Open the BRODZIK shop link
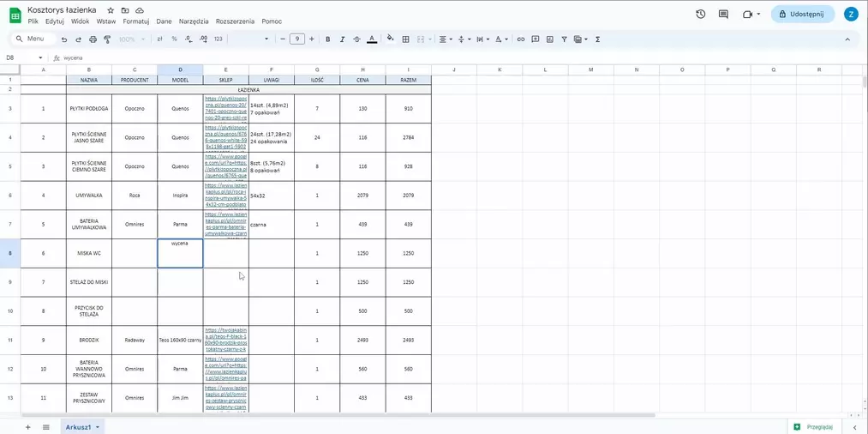 (x=226, y=340)
